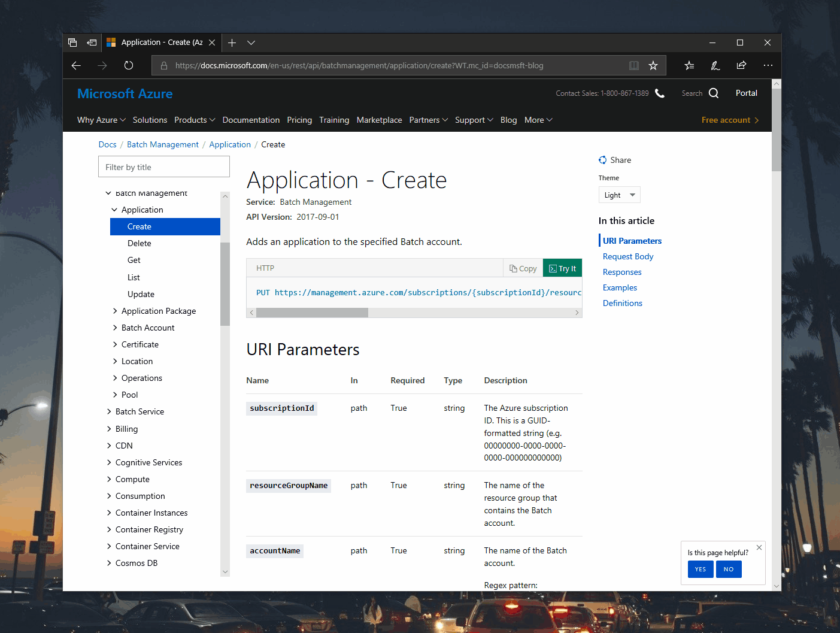Click the address bar URL

[x=359, y=66]
